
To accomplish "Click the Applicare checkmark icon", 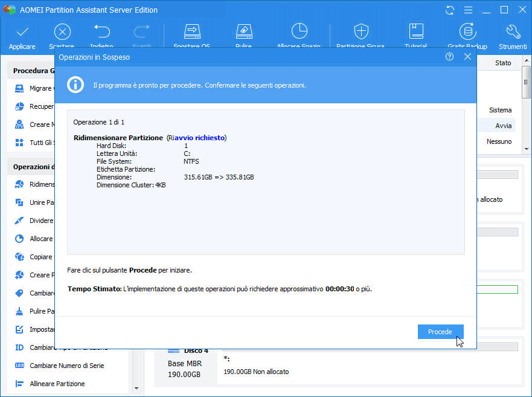I will pos(22,32).
